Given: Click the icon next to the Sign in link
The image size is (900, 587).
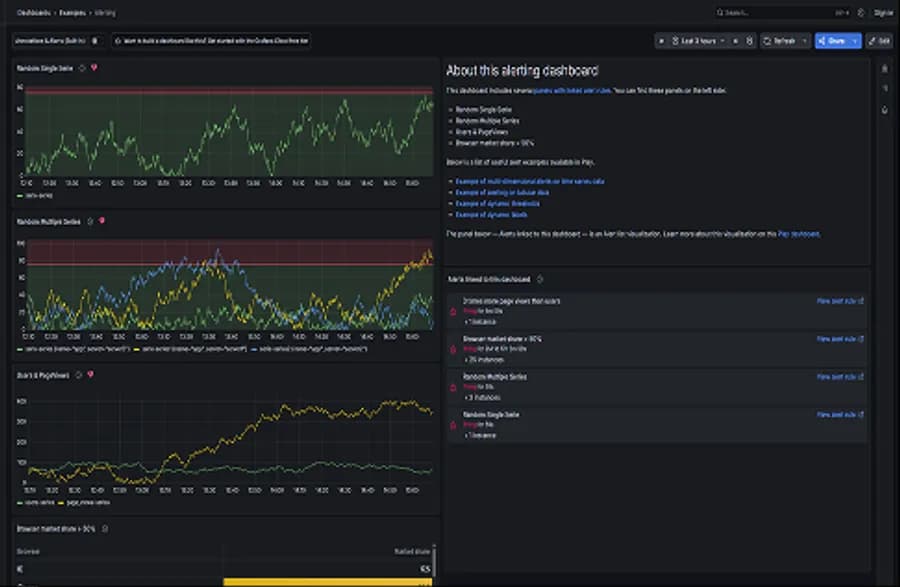Looking at the screenshot, I should click(860, 13).
